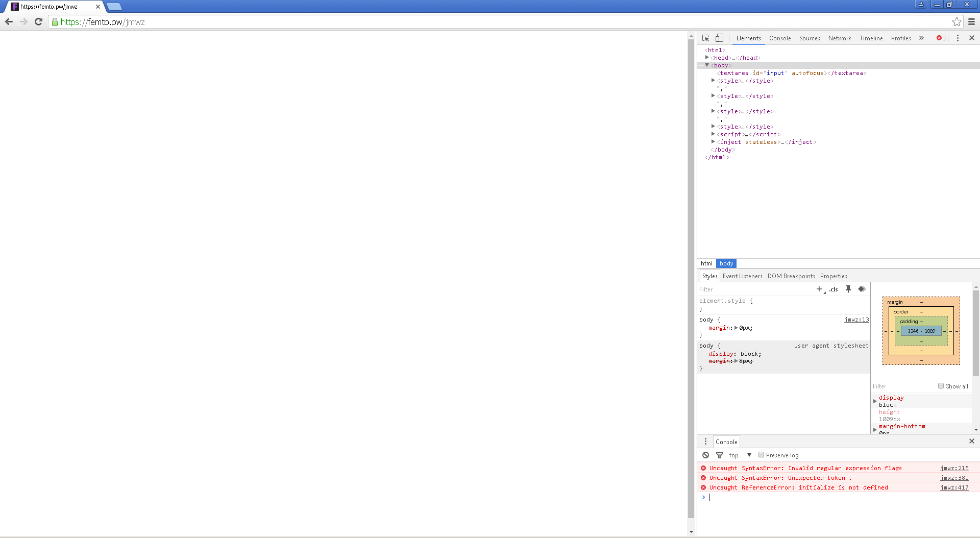Toggle the .cls element classes button
This screenshot has width=980, height=538.
click(834, 289)
